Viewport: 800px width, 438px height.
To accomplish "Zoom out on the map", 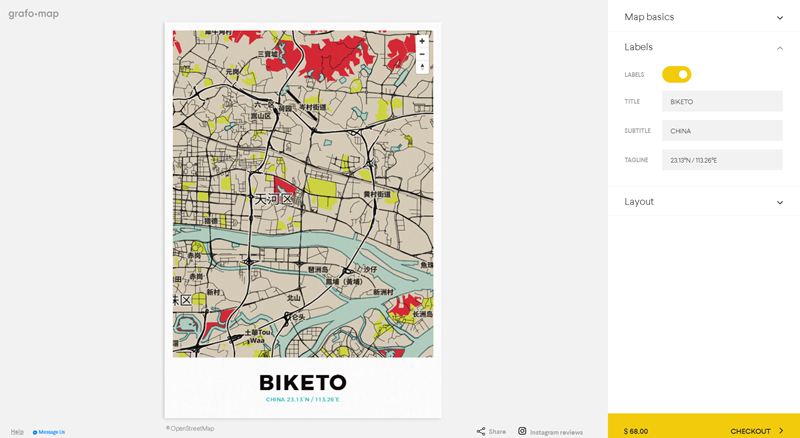I will pyautogui.click(x=422, y=54).
